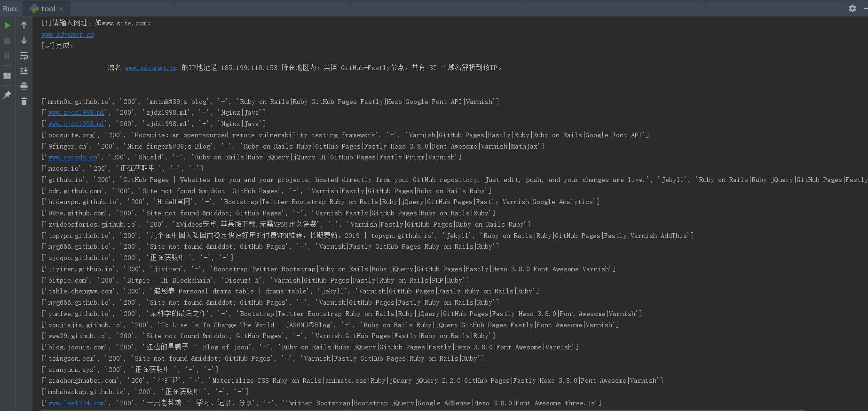Click the 'yunfwe.github.io' result row

[342, 314]
